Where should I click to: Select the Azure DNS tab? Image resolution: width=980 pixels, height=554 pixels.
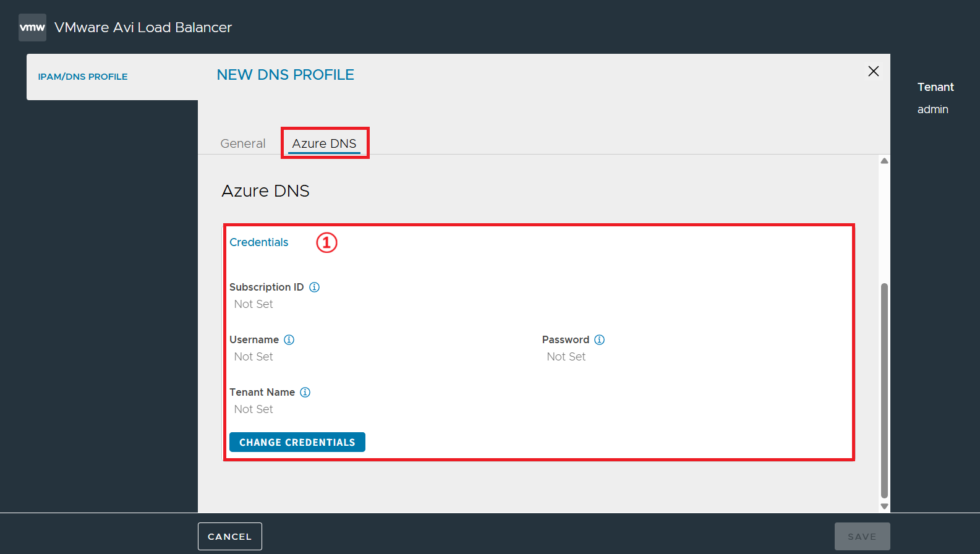pos(324,143)
